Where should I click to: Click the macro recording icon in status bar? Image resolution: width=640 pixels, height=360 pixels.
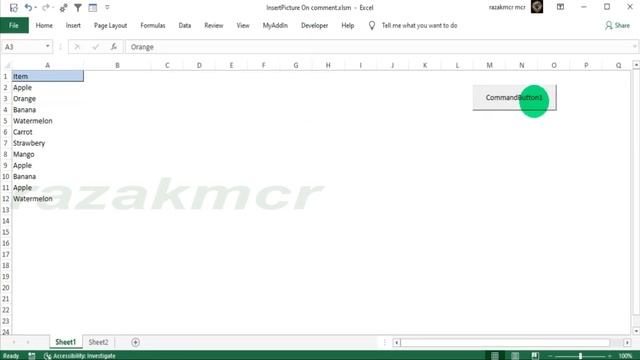coord(32,356)
